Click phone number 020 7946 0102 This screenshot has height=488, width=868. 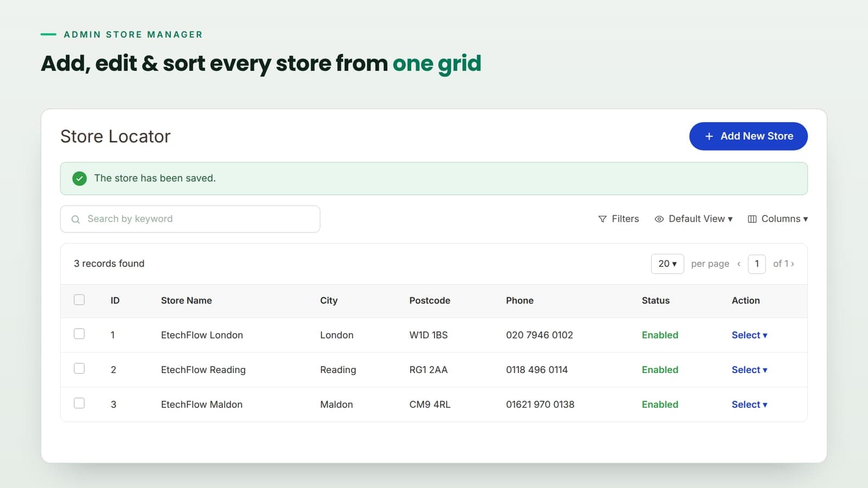[539, 335]
